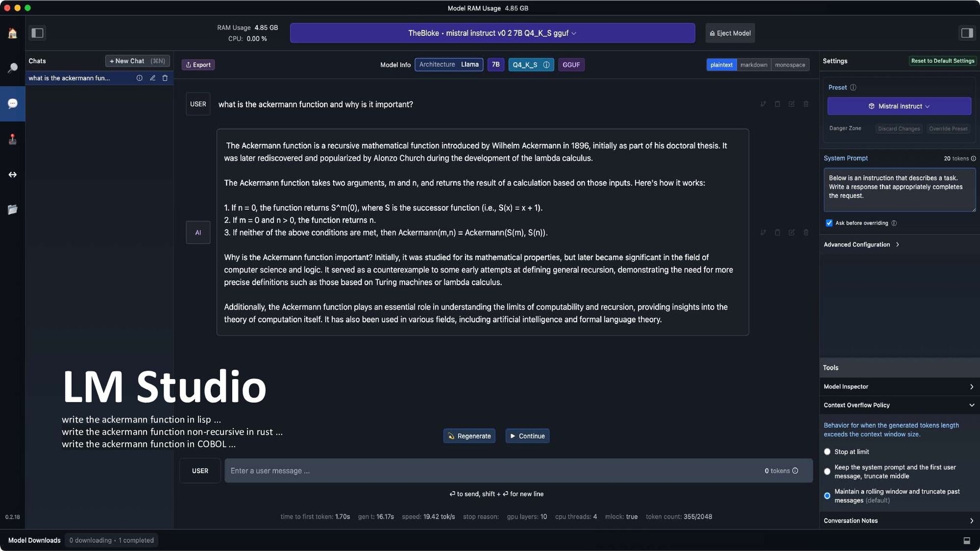Click the 7B model size badge
This screenshot has height=551, width=980.
click(496, 65)
